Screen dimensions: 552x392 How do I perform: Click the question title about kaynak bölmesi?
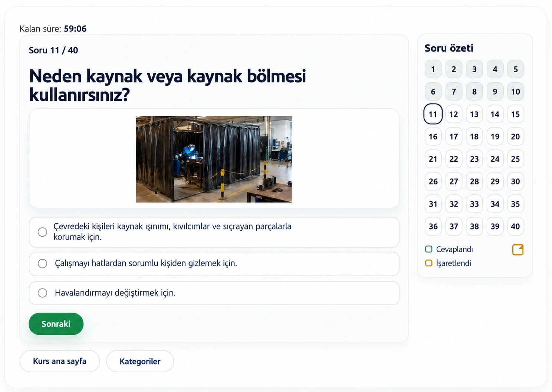click(x=168, y=85)
